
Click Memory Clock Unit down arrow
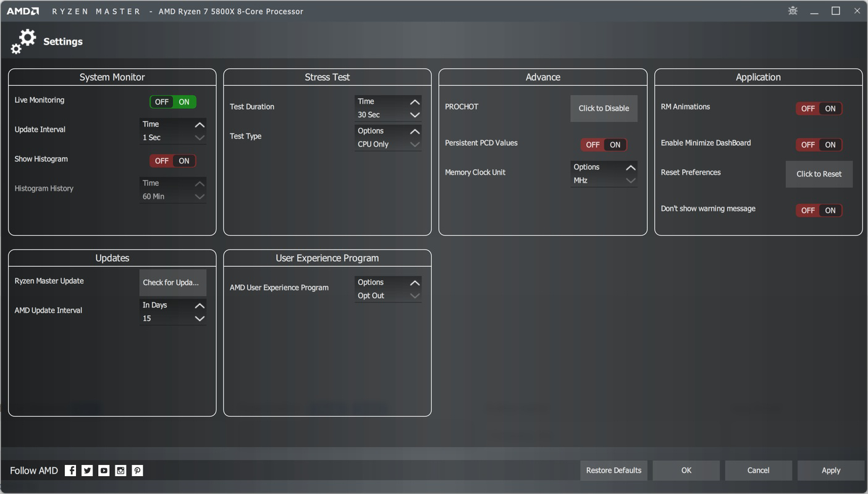(631, 180)
